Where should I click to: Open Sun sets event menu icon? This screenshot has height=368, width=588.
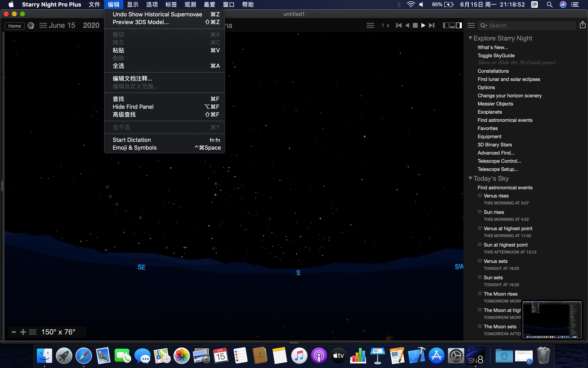click(480, 277)
